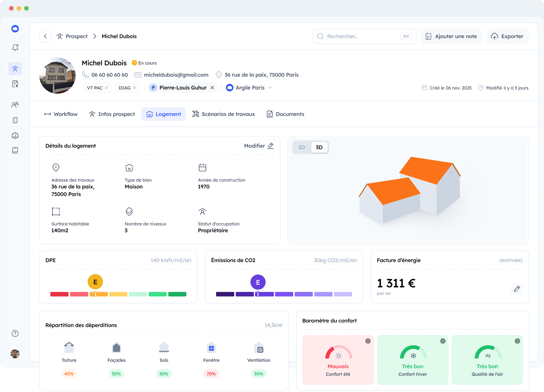The width and height of the screenshot is (544, 392).
Task: Open the Scénarios de travaux tab
Action: (223, 114)
